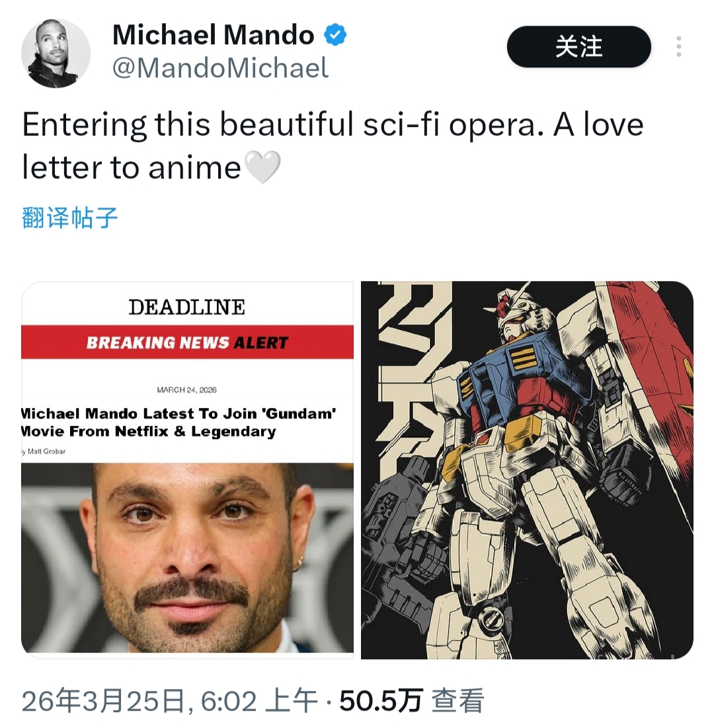Image resolution: width=714 pixels, height=728 pixels.
Task: Click the Michael Mando display name
Action: pos(214,35)
